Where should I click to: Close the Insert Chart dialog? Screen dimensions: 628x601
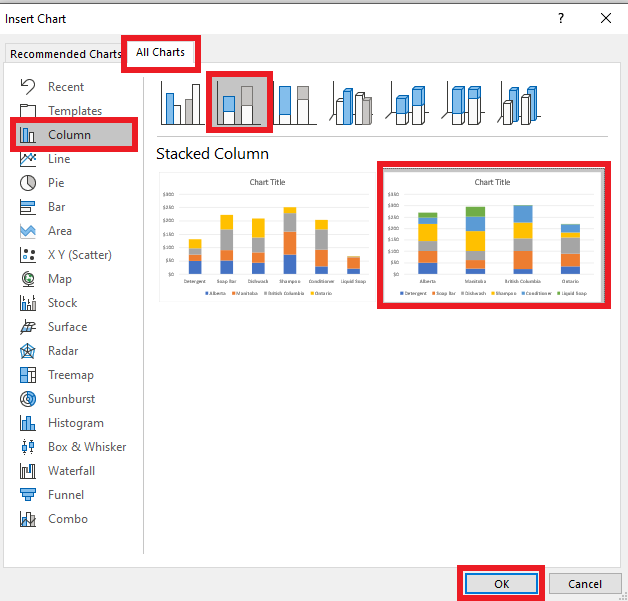click(606, 18)
